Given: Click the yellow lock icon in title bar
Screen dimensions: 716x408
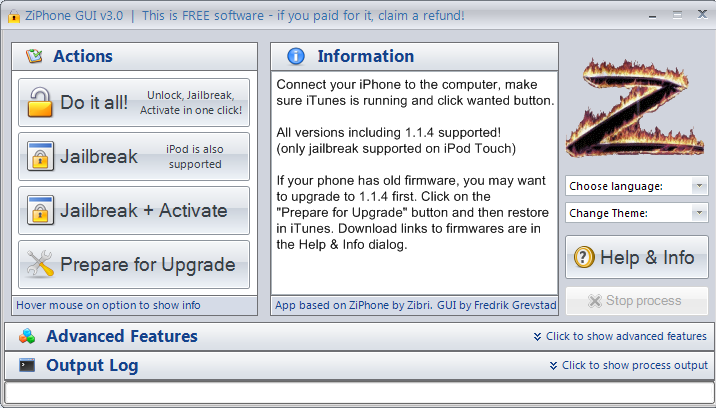Looking at the screenshot, I should pos(14,16).
